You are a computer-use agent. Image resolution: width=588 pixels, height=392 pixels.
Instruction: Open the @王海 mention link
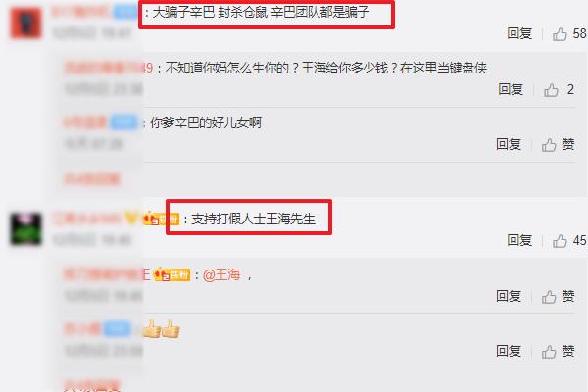[x=221, y=275]
